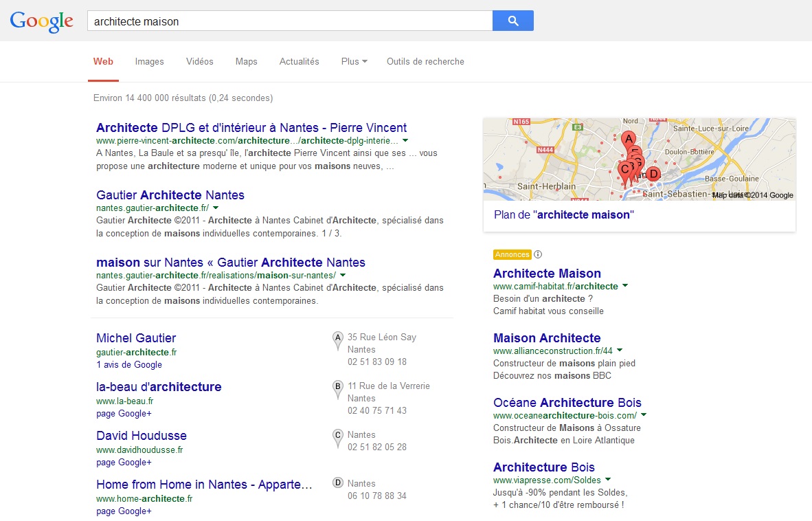
Task: Open the David Houdusse listing
Action: click(x=142, y=436)
